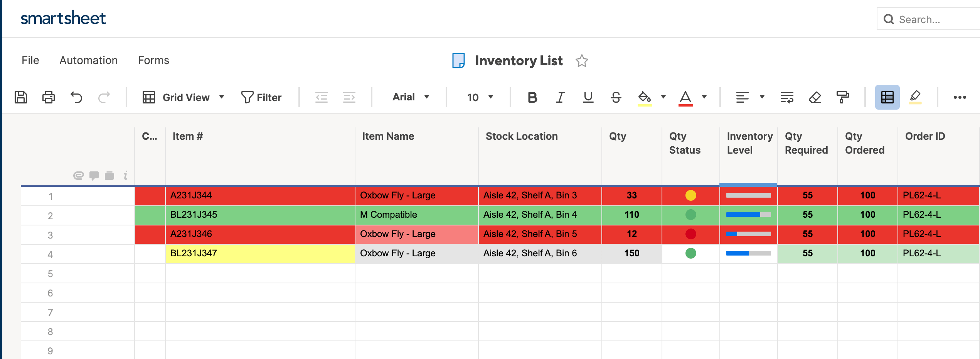The image size is (980, 359).
Task: Click the Print icon
Action: (49, 97)
